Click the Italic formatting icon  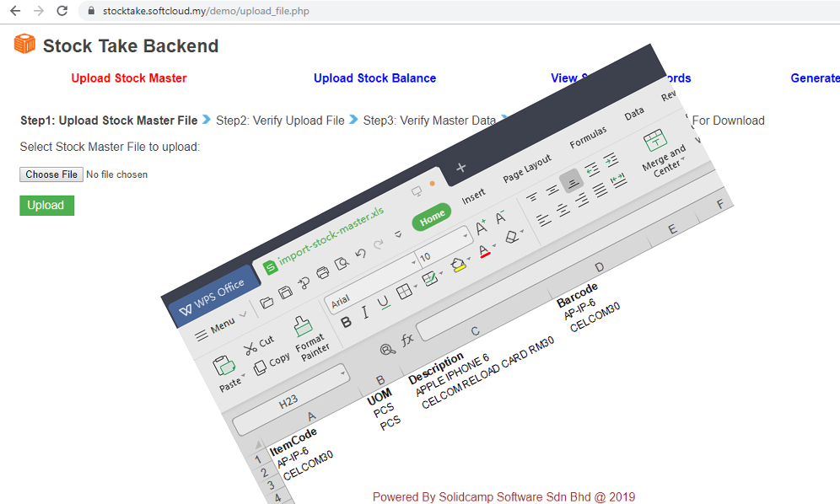(x=365, y=313)
